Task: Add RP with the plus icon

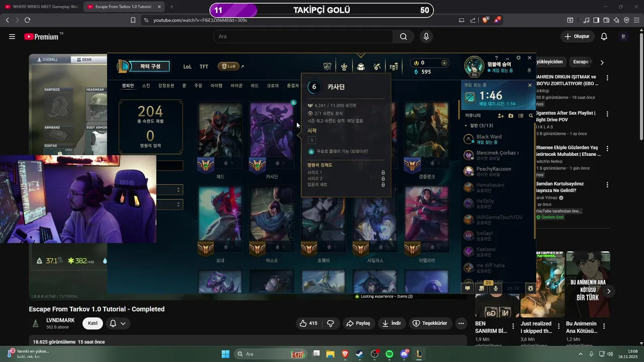Action: point(444,63)
